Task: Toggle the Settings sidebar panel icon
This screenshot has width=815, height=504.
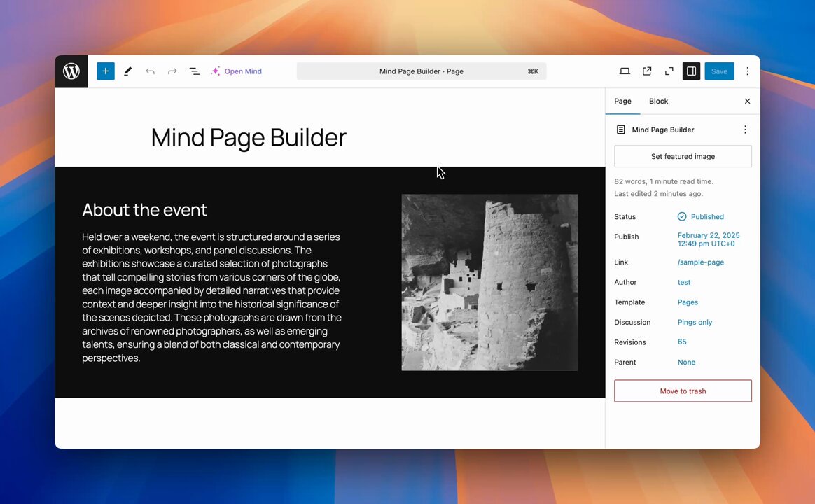Action: point(691,71)
